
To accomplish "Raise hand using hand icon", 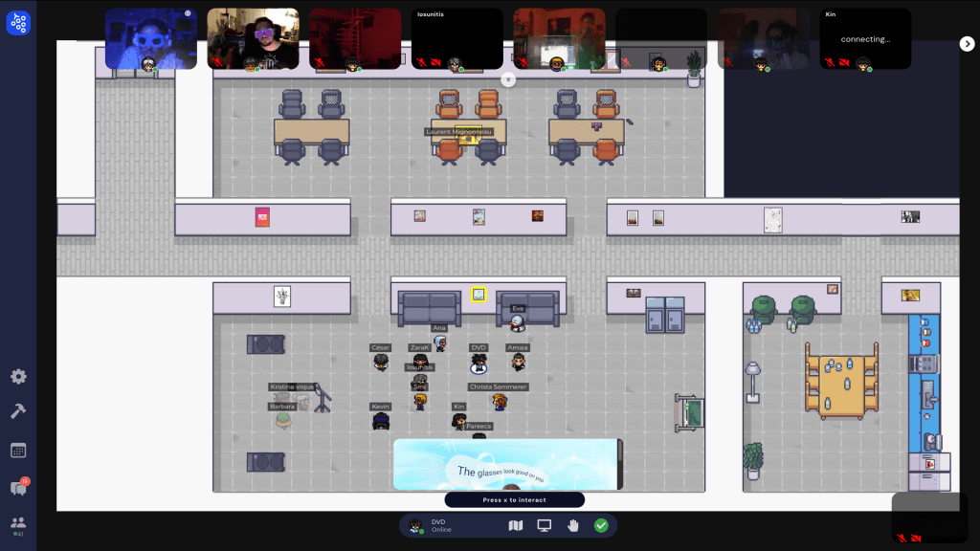I will [573, 525].
